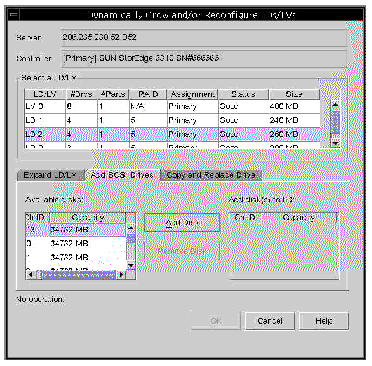Image resolution: width=372 pixels, height=366 pixels.
Task: Click the Status column header
Action: (x=243, y=94)
